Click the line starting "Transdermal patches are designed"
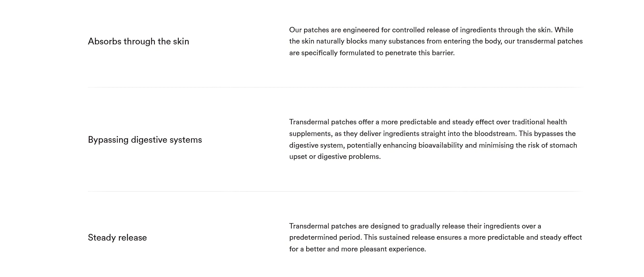 [x=415, y=226]
